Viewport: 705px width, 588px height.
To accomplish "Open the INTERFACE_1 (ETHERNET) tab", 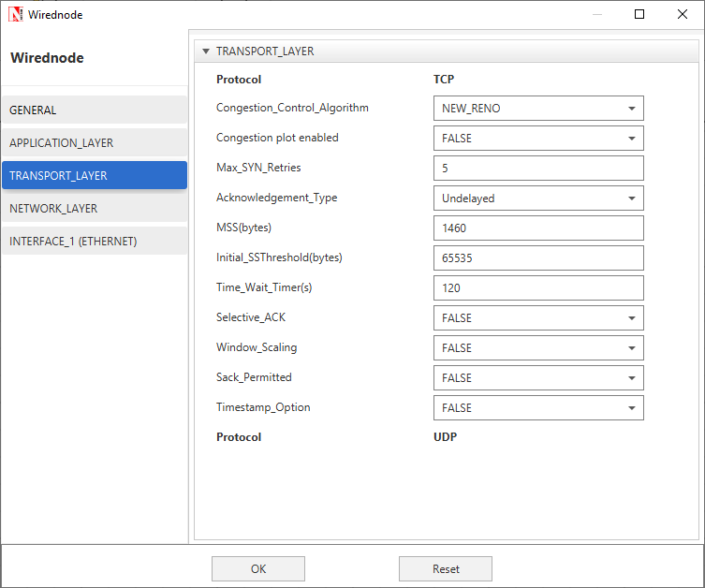I will (94, 241).
